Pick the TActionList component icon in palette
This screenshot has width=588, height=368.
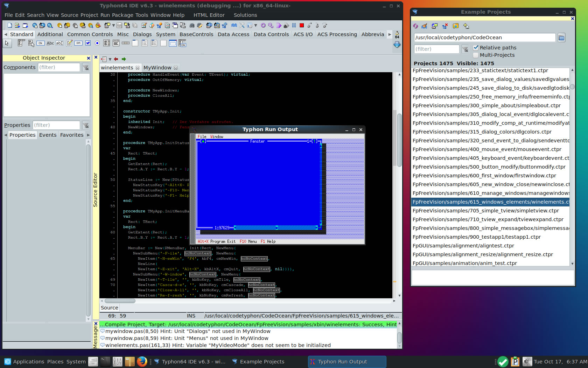coord(182,43)
